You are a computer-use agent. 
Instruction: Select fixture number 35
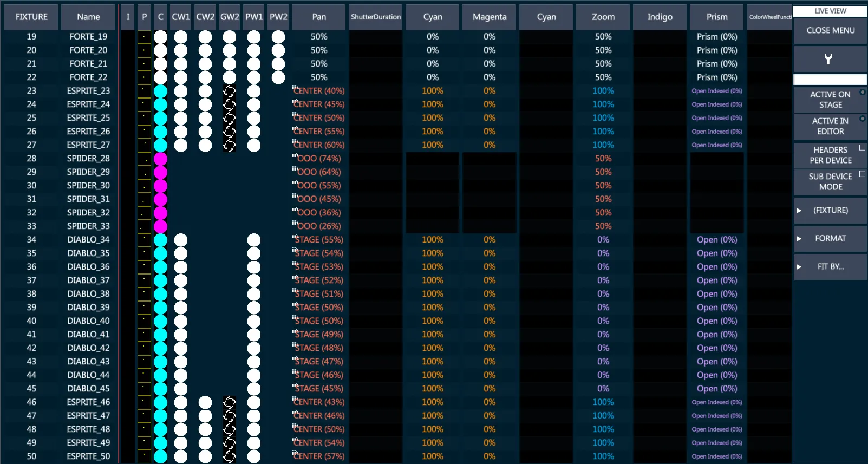(x=31, y=253)
